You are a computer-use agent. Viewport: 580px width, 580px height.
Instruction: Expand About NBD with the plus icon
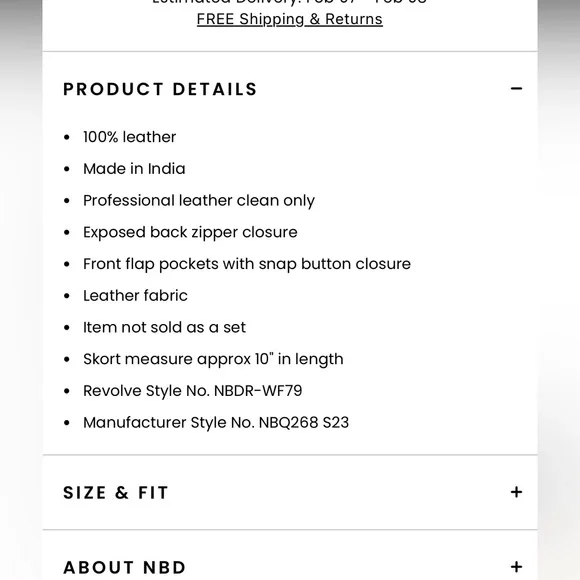516,567
